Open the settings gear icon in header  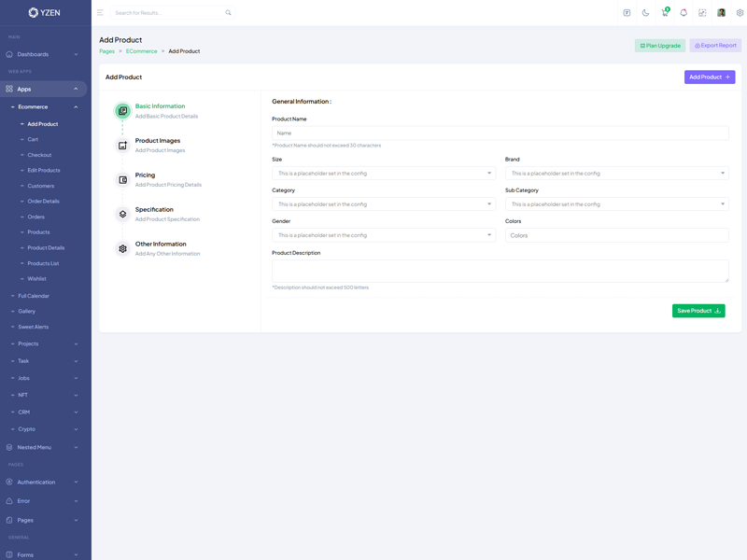click(740, 13)
